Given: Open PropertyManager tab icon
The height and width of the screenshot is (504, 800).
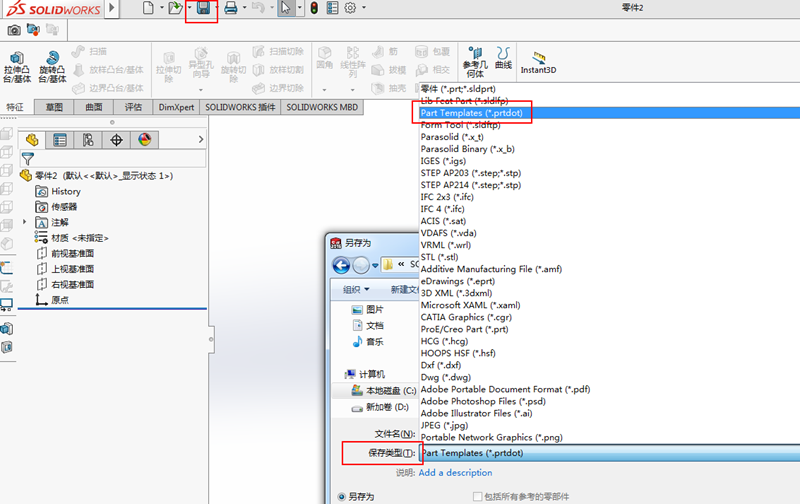Looking at the screenshot, I should [60, 140].
